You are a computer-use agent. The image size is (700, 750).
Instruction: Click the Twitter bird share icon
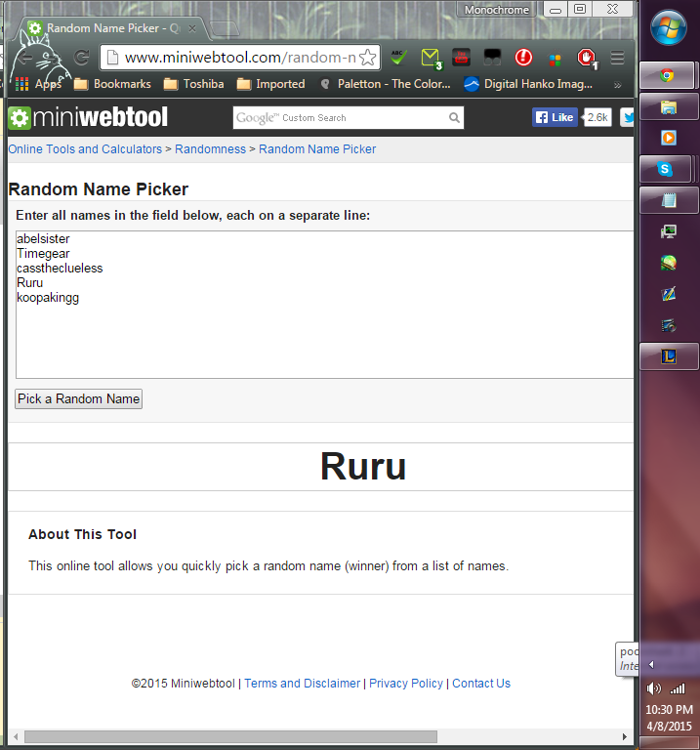coord(628,117)
